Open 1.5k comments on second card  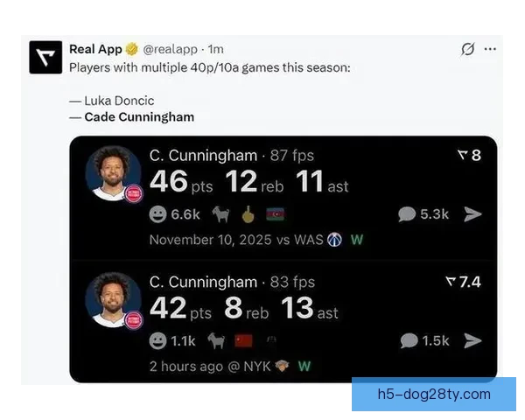(424, 341)
